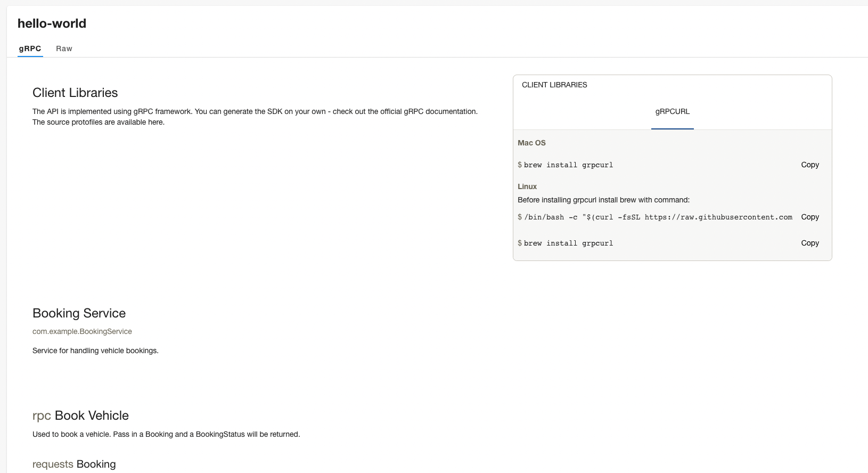Click the /bin/bash curl command text

pyautogui.click(x=658, y=217)
